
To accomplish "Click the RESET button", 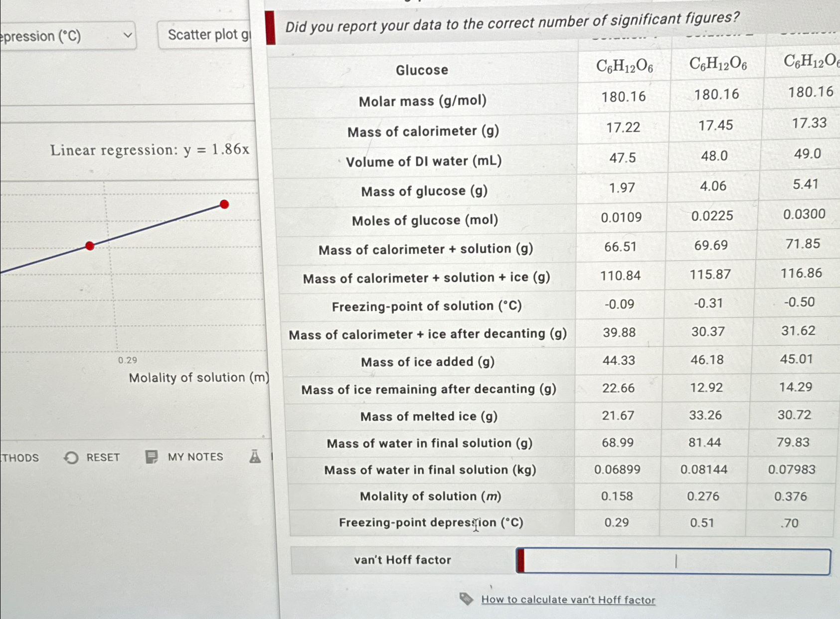I will tap(102, 457).
